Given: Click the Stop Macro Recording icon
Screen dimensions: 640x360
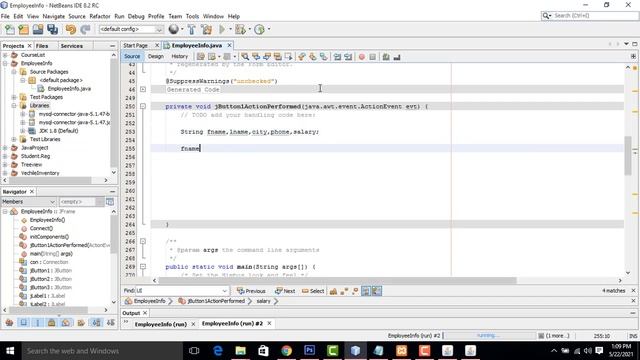Looking at the screenshot, I should pos(372,57).
